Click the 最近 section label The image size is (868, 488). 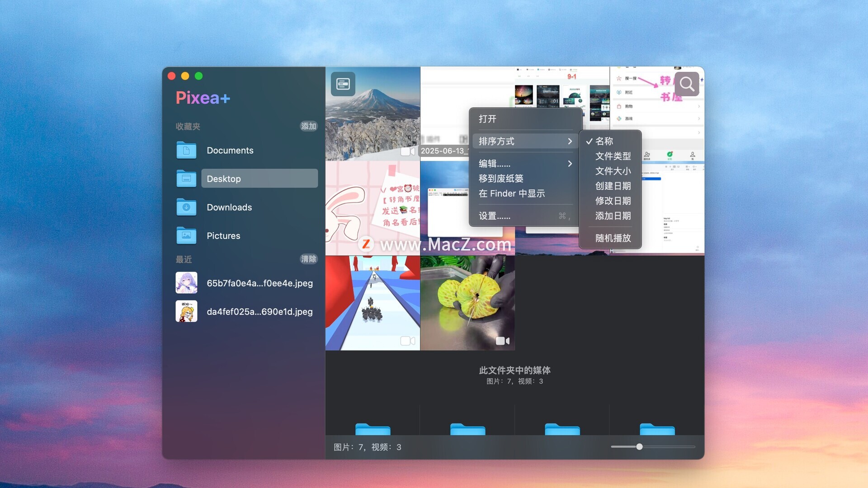tap(184, 259)
